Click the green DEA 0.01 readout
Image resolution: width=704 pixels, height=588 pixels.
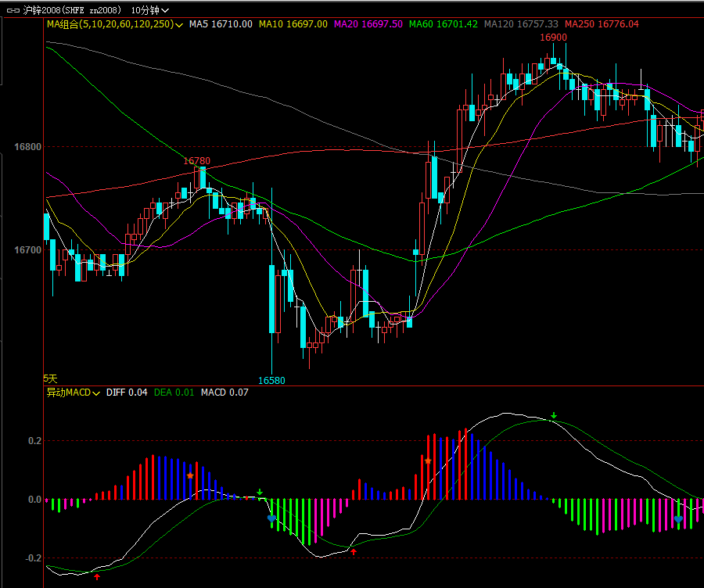pos(174,393)
